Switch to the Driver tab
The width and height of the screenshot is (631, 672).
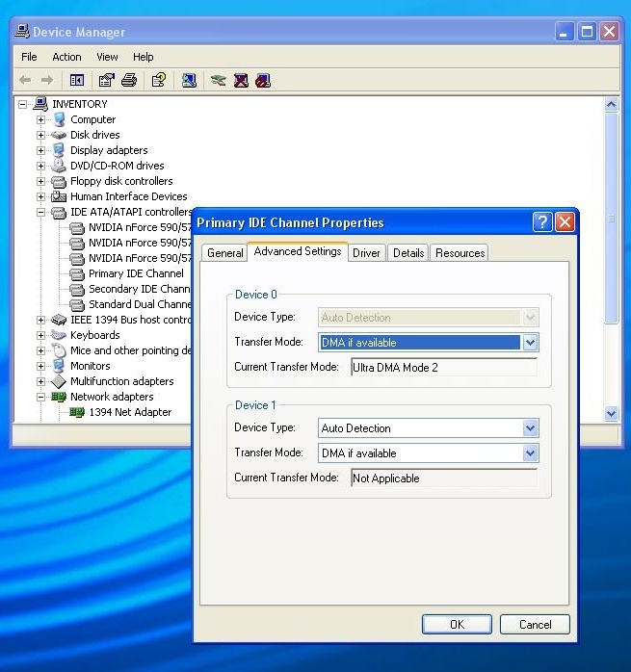366,253
